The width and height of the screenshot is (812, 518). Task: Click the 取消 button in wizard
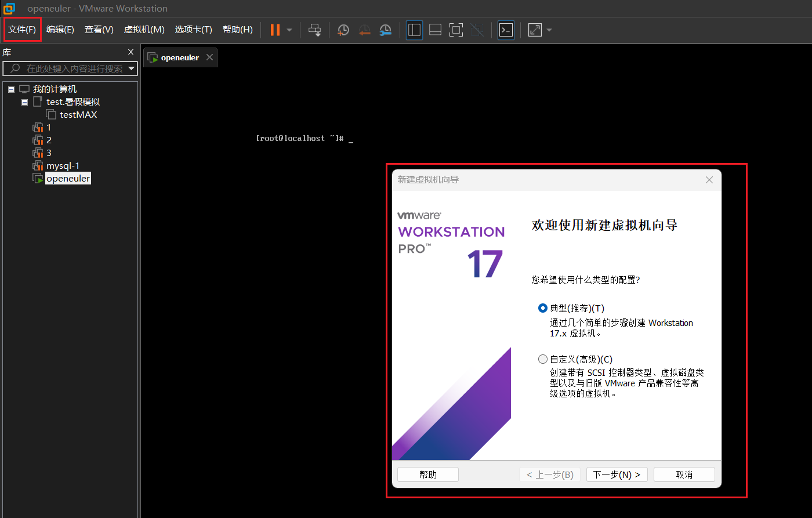[x=684, y=474]
